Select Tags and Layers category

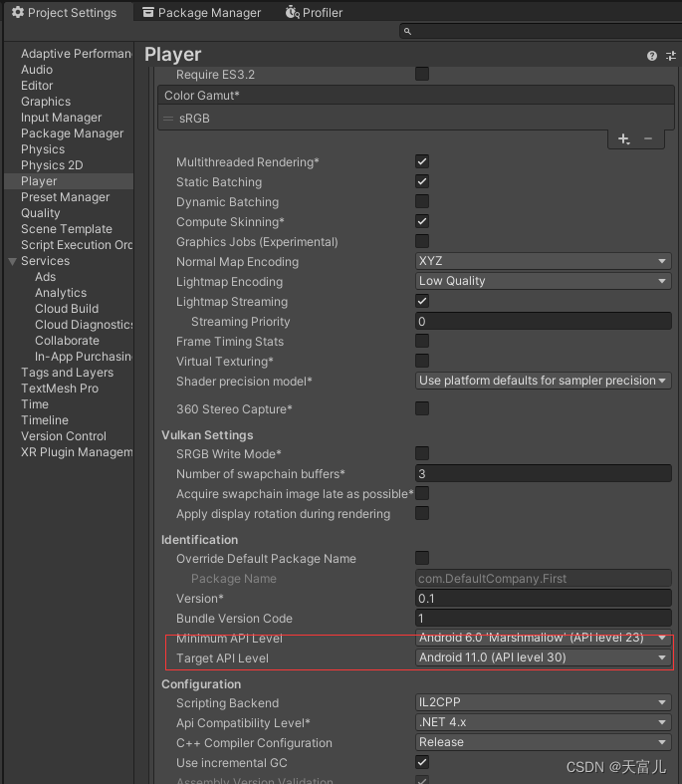[x=69, y=373]
